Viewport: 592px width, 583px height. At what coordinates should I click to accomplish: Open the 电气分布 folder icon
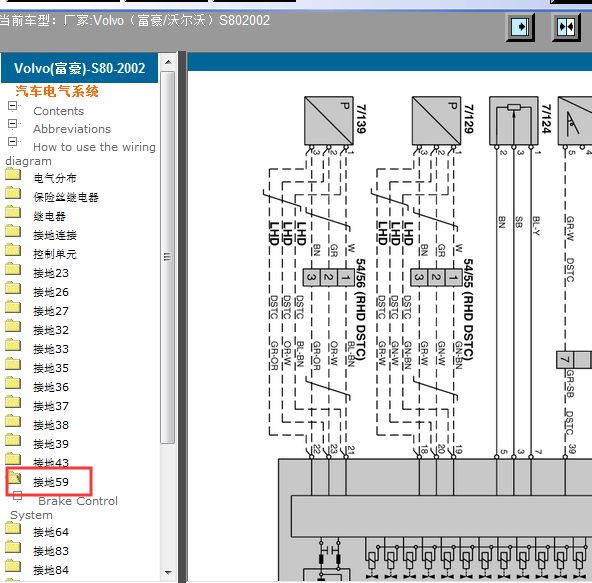tap(13, 174)
